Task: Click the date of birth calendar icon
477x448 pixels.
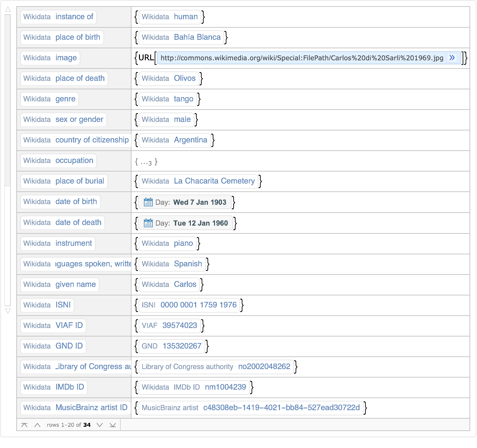Action: coord(148,202)
